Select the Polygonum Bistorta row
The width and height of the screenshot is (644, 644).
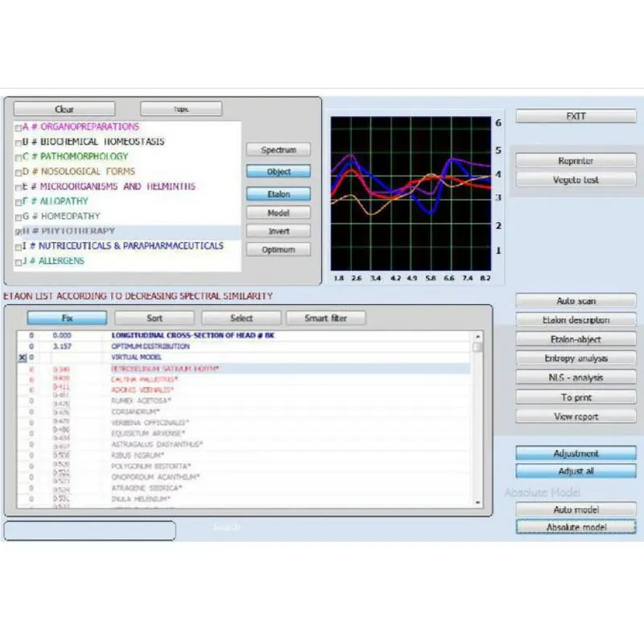point(244,466)
